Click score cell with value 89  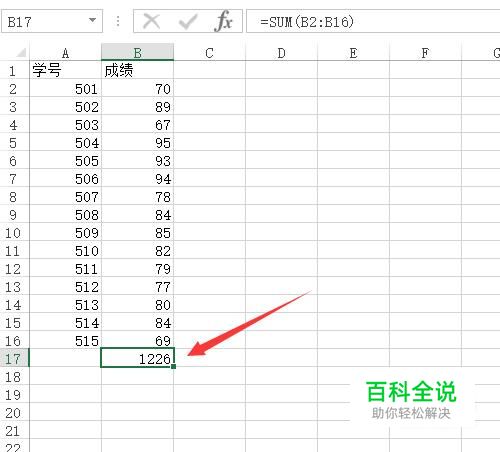point(137,107)
